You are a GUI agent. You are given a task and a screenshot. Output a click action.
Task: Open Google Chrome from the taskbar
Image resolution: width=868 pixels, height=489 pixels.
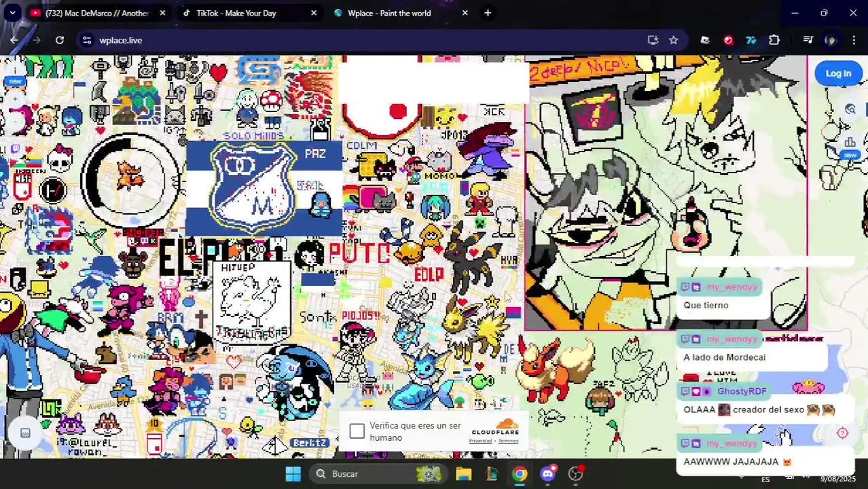(520, 473)
